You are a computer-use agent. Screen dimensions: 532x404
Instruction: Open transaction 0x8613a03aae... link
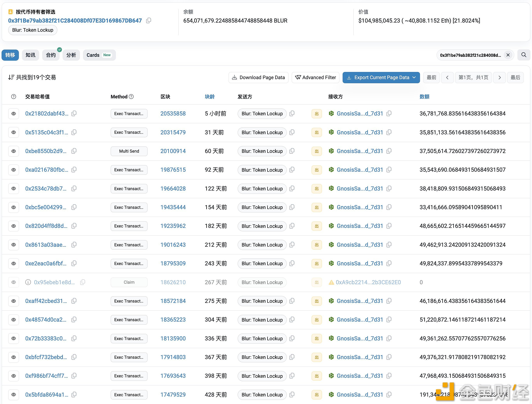[x=46, y=245]
